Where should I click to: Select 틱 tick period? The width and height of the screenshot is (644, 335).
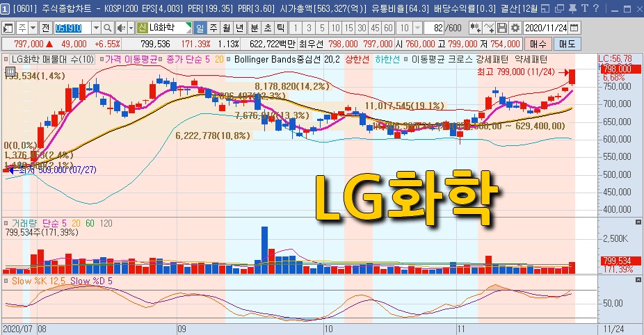[281, 28]
